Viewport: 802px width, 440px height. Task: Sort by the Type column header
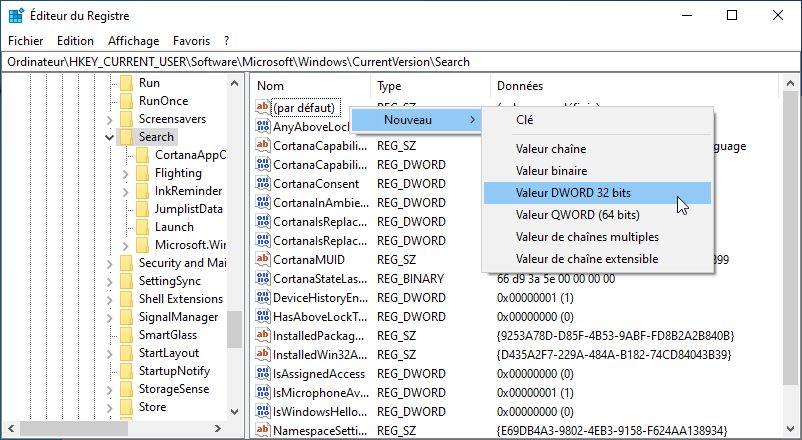430,85
